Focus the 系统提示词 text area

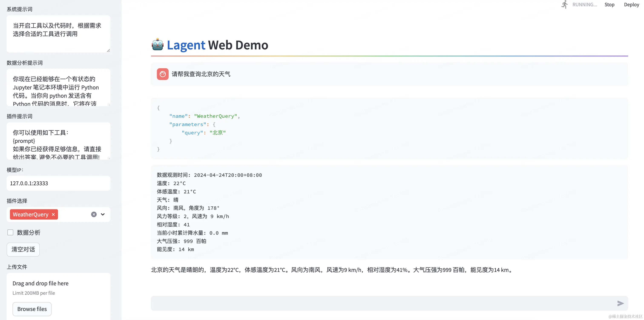(x=59, y=34)
